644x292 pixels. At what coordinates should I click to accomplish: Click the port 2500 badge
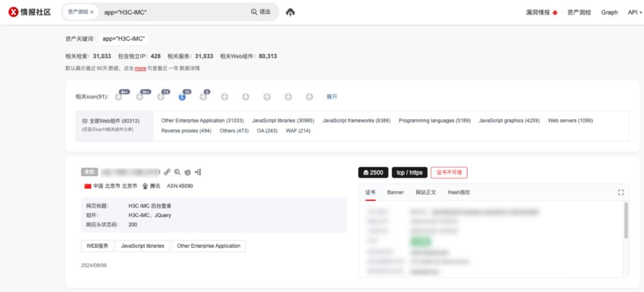pyautogui.click(x=373, y=173)
